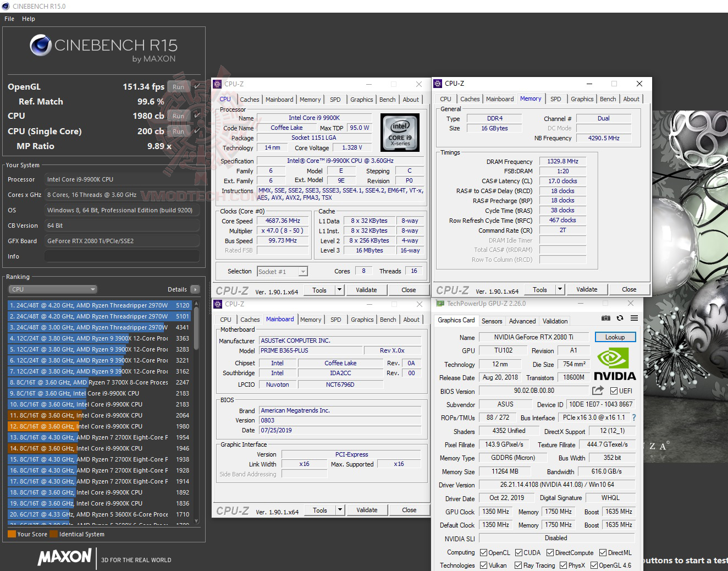Run the CPU (Single Core) benchmark

pyautogui.click(x=178, y=131)
